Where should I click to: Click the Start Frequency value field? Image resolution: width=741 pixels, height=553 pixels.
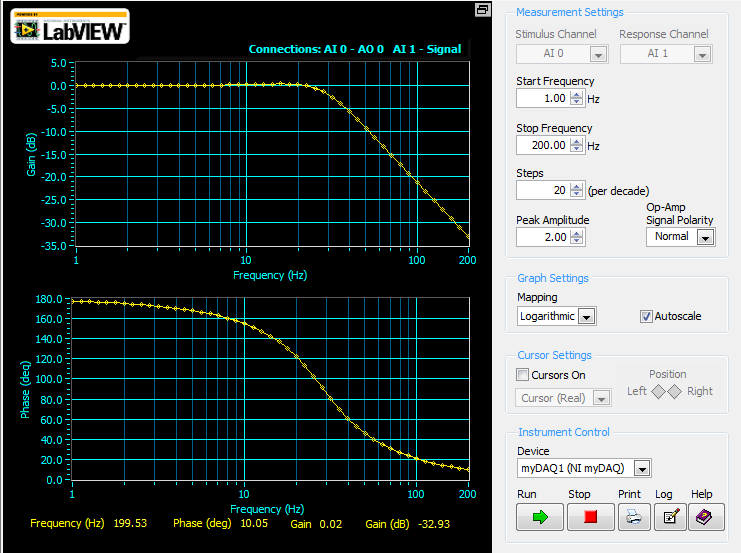(x=543, y=98)
